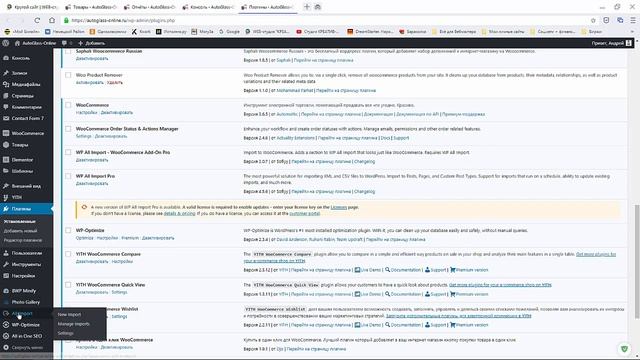Open Настройки in the admin sidebar
The image size is (640, 360).
coord(23,276)
